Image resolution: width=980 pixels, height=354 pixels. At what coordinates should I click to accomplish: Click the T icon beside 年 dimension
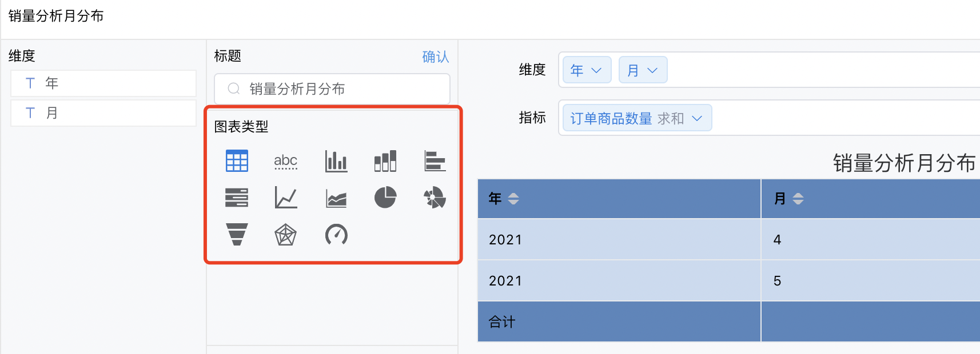pos(30,83)
